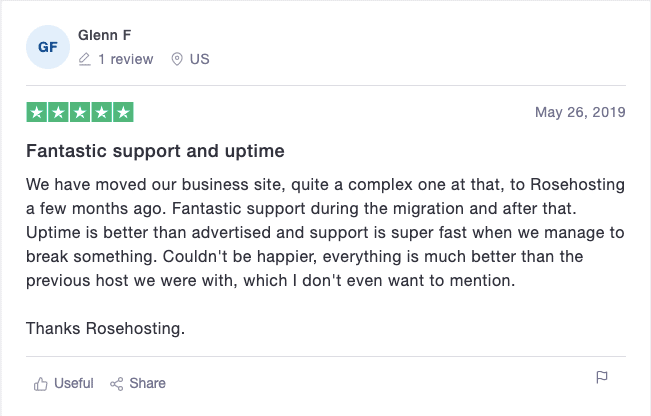Screen dimensions: 651x416
Task: Open the 1 review link
Action: pos(125,59)
